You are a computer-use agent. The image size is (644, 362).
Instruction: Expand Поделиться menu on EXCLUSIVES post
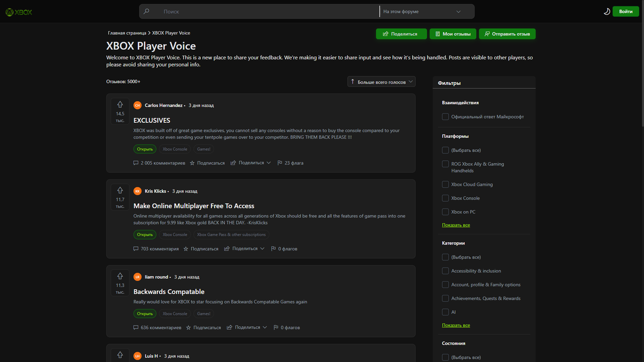point(251,163)
